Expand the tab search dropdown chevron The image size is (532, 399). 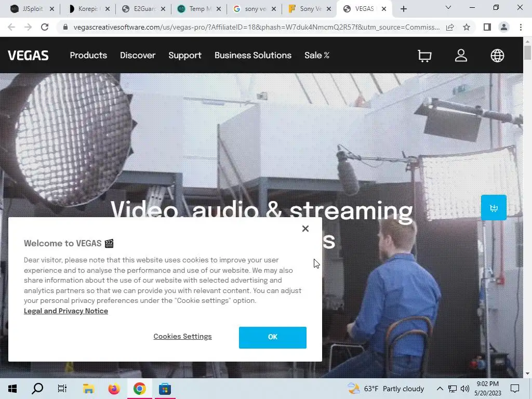pos(448,7)
